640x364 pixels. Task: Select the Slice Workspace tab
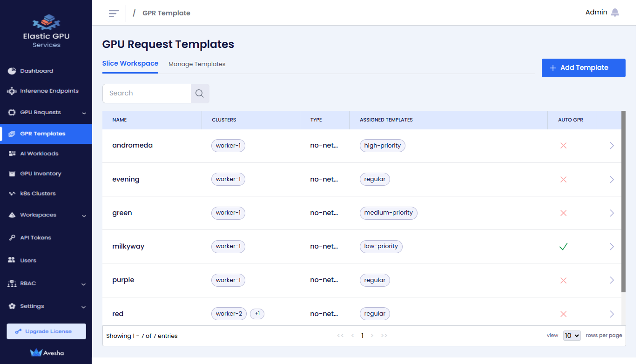(130, 64)
